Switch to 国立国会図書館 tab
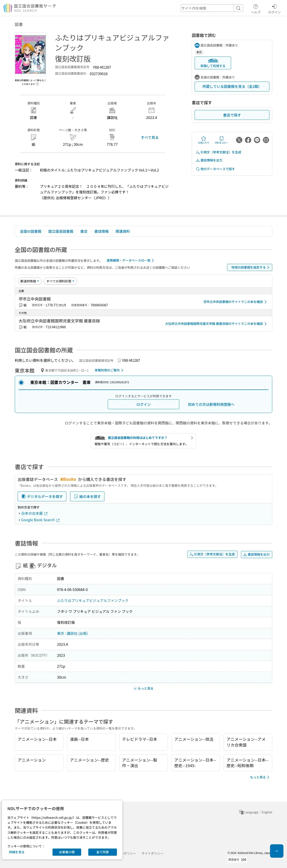This screenshot has height=868, width=287. 61,231
